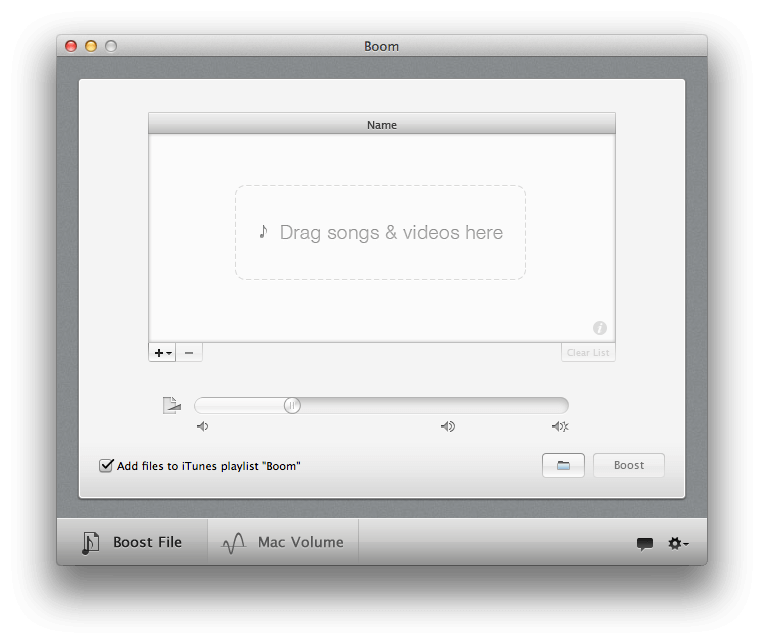
Task: Minimize the Boom window with yellow button
Action: [91, 46]
